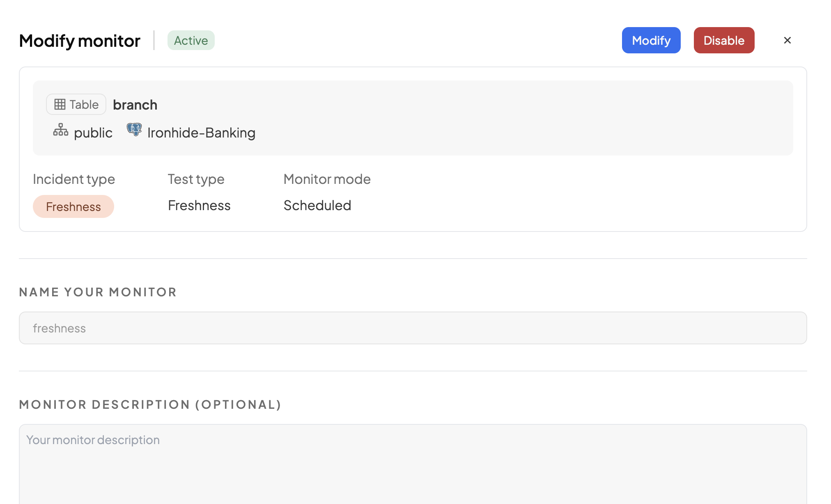Click the Freshness test type value
Viewport: 831px width, 504px height.
point(199,205)
